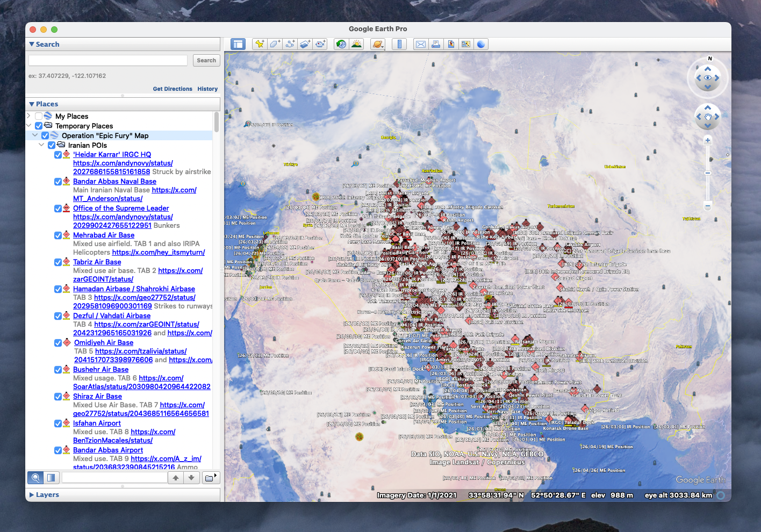Toggle the sidebar visibility toolbar button
The image size is (761, 532).
(x=238, y=44)
